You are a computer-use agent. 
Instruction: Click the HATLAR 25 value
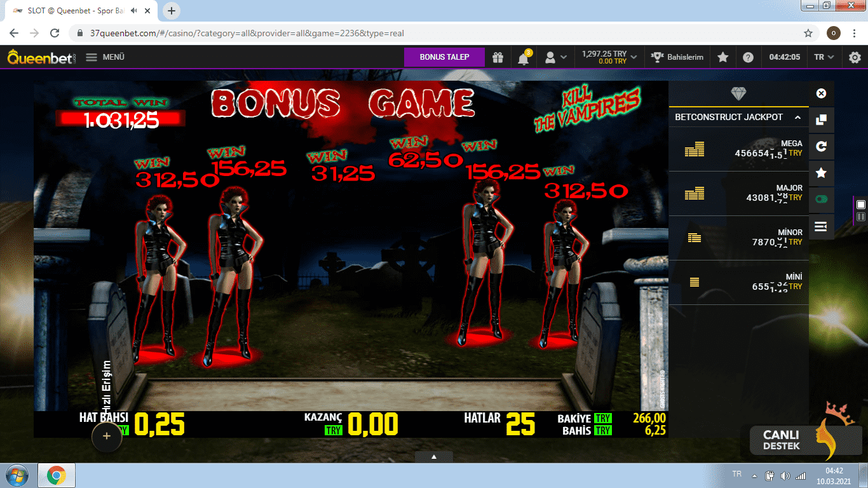(520, 424)
